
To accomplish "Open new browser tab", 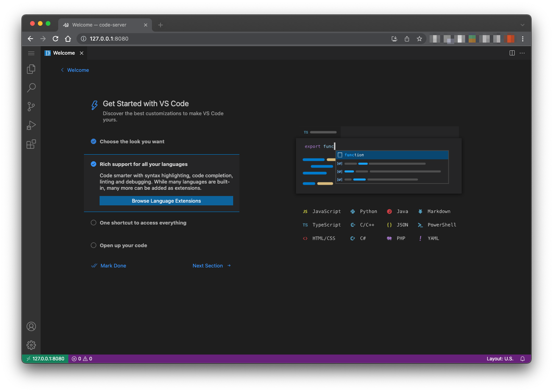I will 161,25.
